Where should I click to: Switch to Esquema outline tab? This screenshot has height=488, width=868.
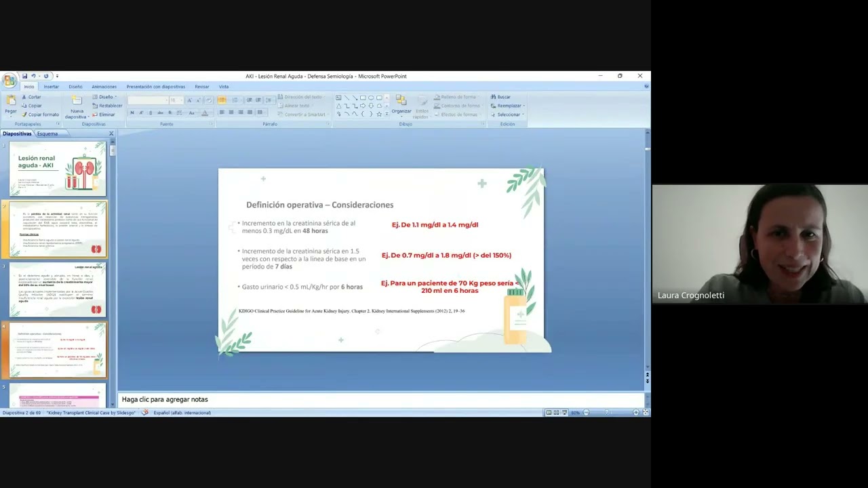47,134
